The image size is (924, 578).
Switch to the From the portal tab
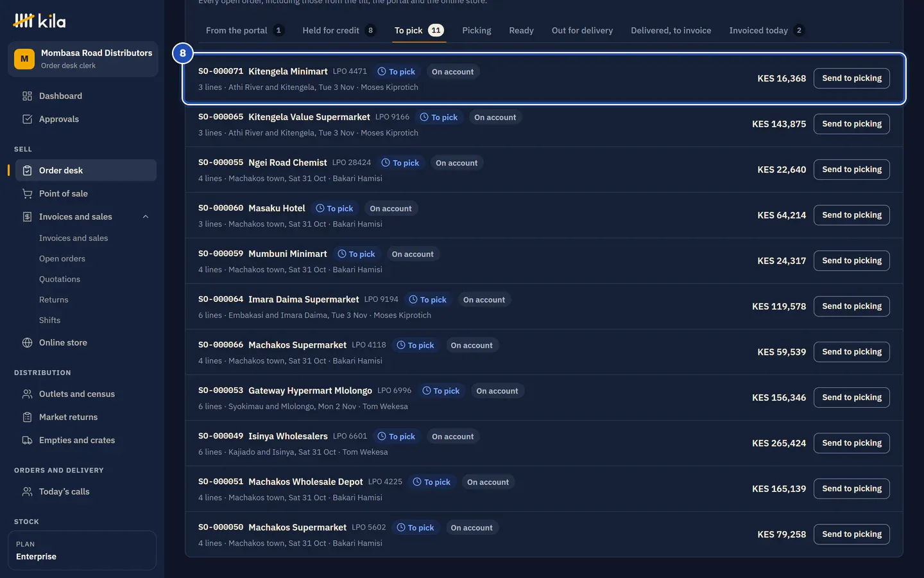[x=244, y=30]
